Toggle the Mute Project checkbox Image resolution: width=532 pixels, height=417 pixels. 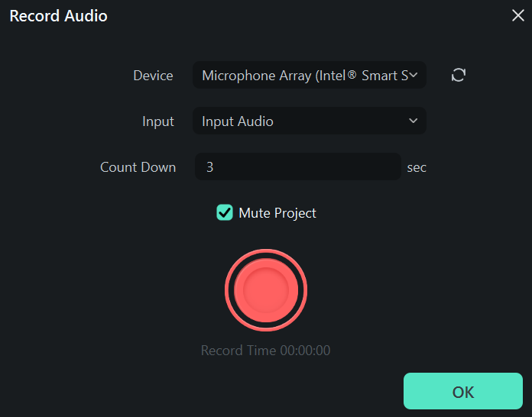coord(225,213)
